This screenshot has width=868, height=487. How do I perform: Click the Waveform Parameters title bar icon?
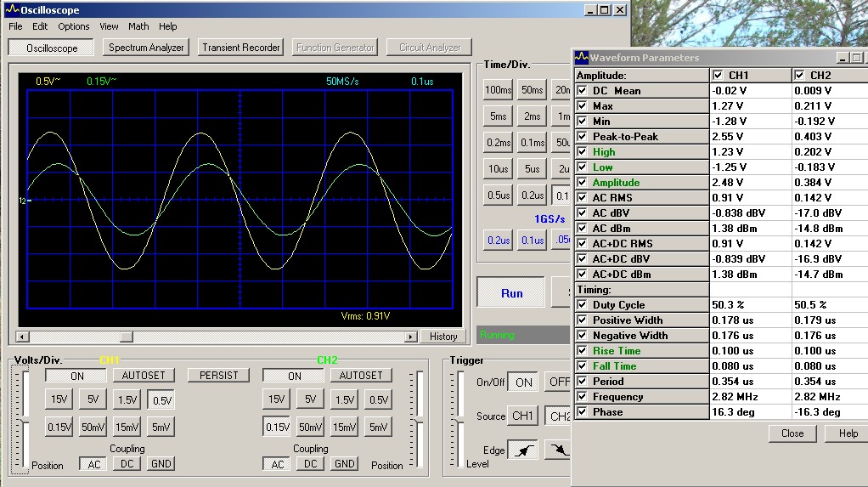click(x=582, y=58)
